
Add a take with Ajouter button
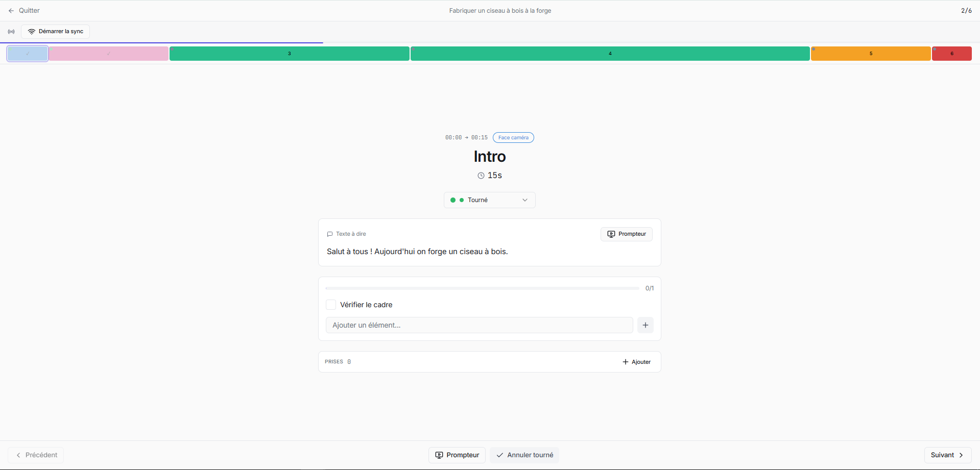click(x=636, y=362)
